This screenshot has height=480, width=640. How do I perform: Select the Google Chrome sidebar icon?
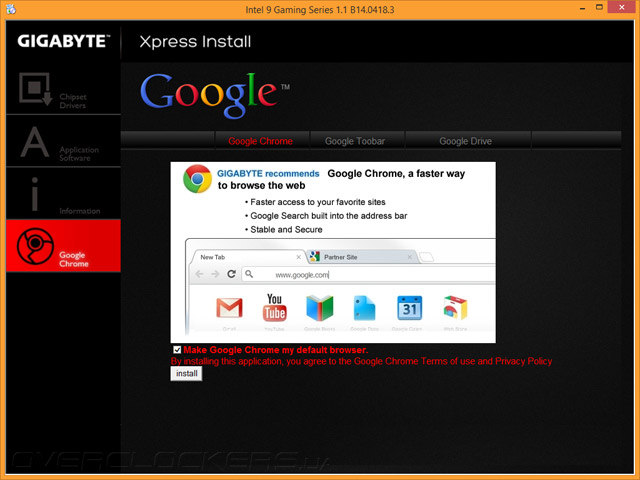click(35, 246)
